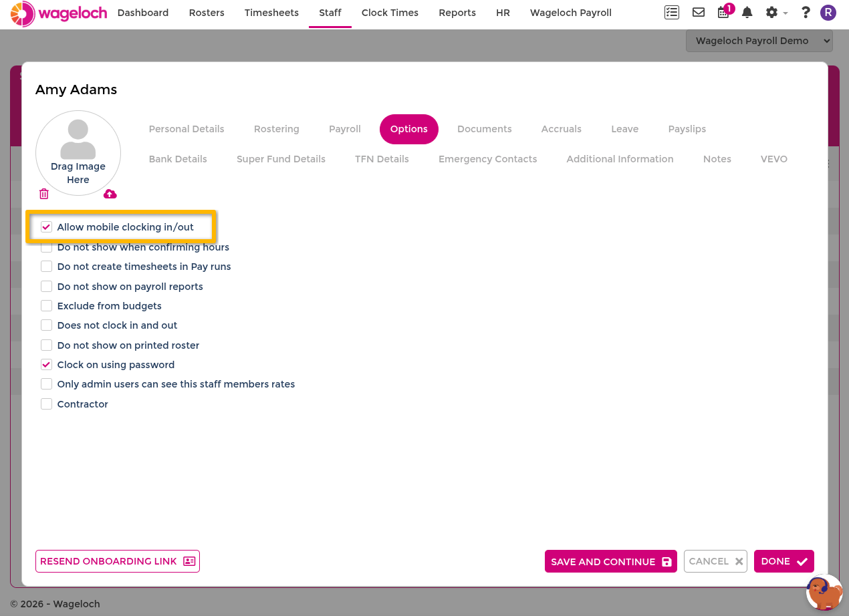Open Bank Details tab
This screenshot has width=849, height=616.
click(x=178, y=159)
